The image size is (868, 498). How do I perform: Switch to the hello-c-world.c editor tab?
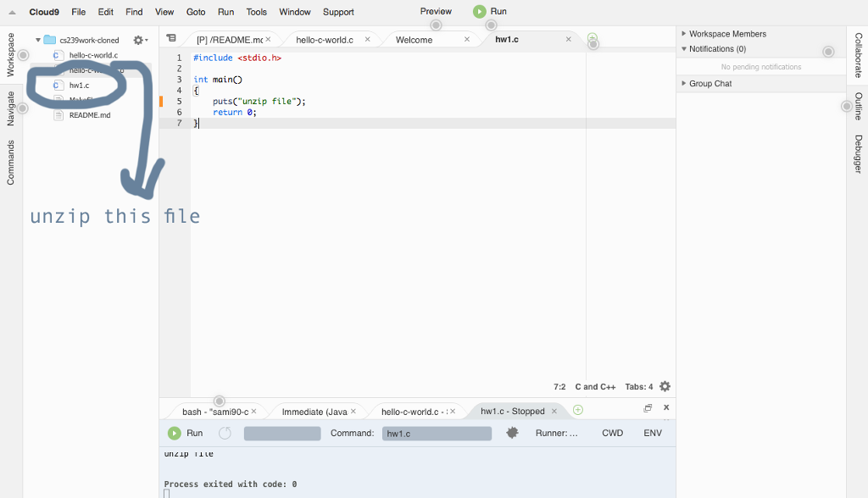(x=325, y=40)
